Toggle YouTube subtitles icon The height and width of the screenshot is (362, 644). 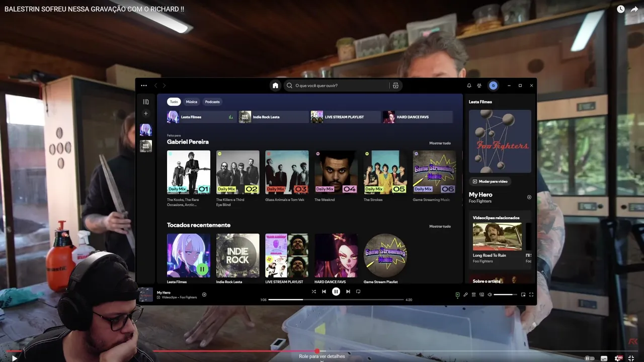coord(604,358)
